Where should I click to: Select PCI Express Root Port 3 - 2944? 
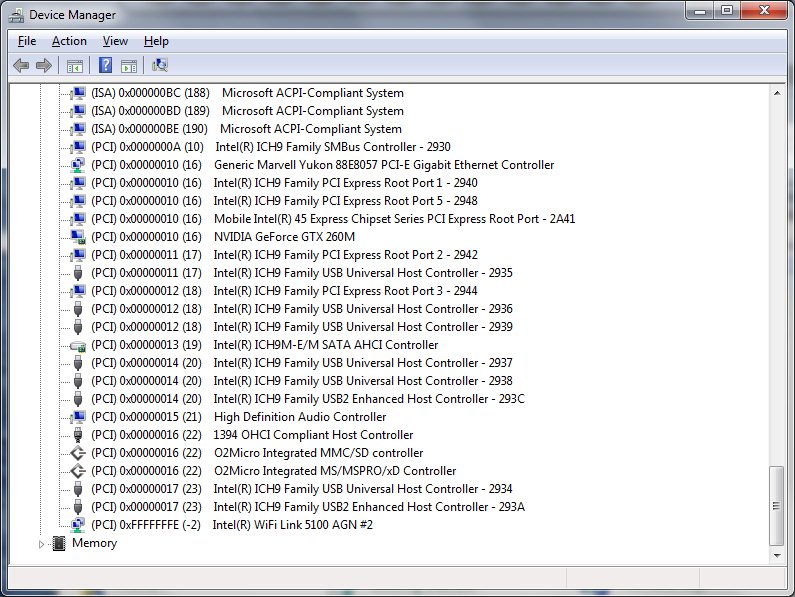coord(284,291)
